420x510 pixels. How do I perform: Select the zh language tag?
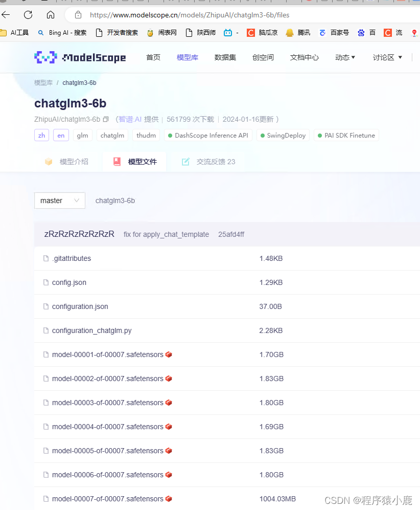click(41, 136)
